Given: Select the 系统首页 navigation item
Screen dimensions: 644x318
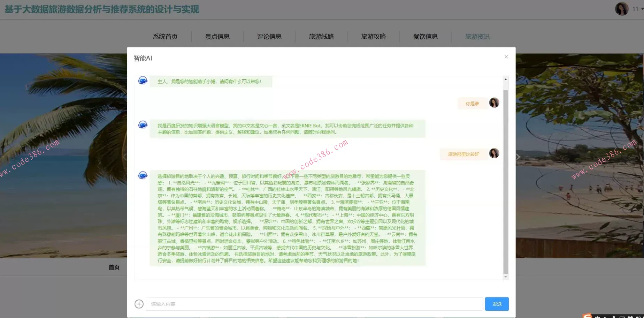Looking at the screenshot, I should [165, 36].
